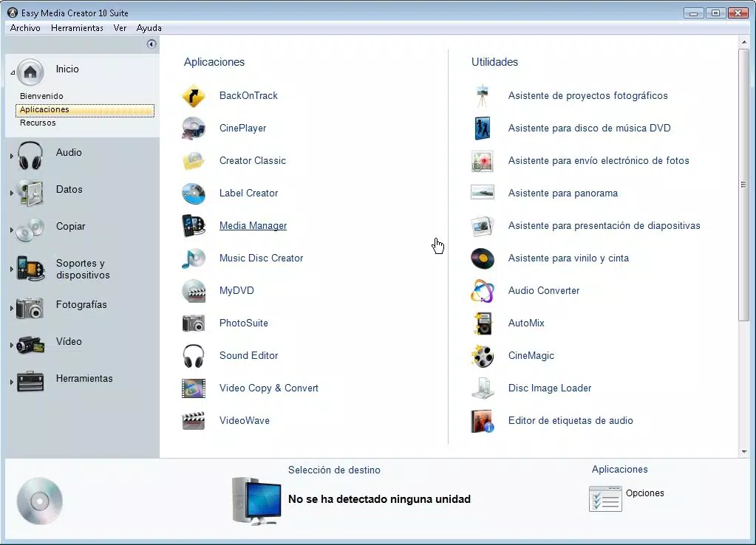This screenshot has height=545, width=756.
Task: Select Bienvenido under Inicio
Action: click(x=41, y=96)
